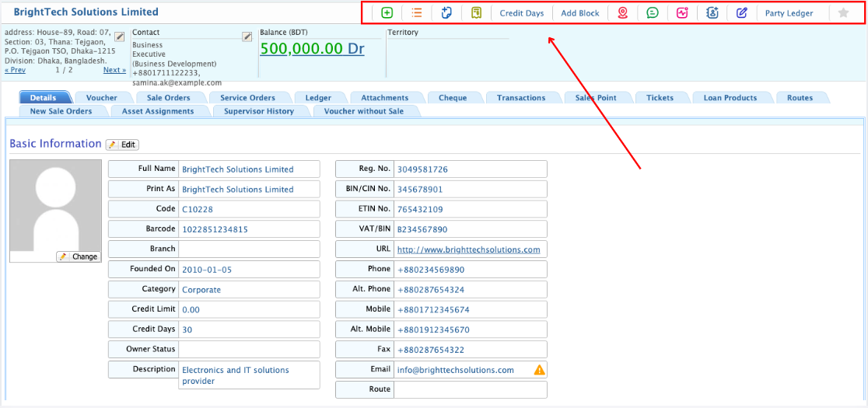Edit the Contact section pencil icon
This screenshot has height=408, width=868.
(247, 37)
